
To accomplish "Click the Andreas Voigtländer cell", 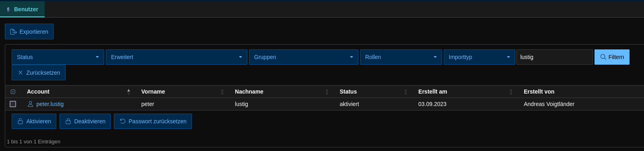I will coord(549,104).
